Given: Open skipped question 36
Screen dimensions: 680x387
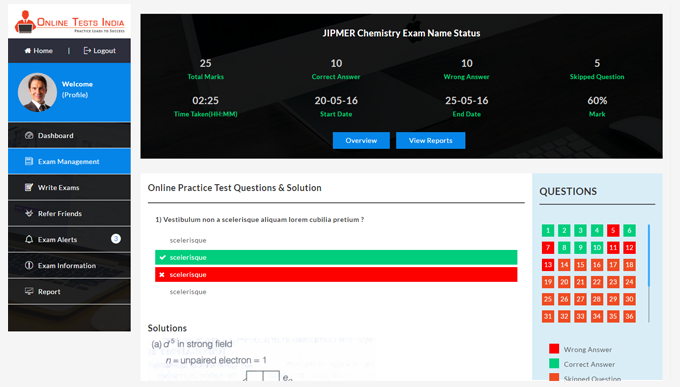Looking at the screenshot, I should click(629, 316).
